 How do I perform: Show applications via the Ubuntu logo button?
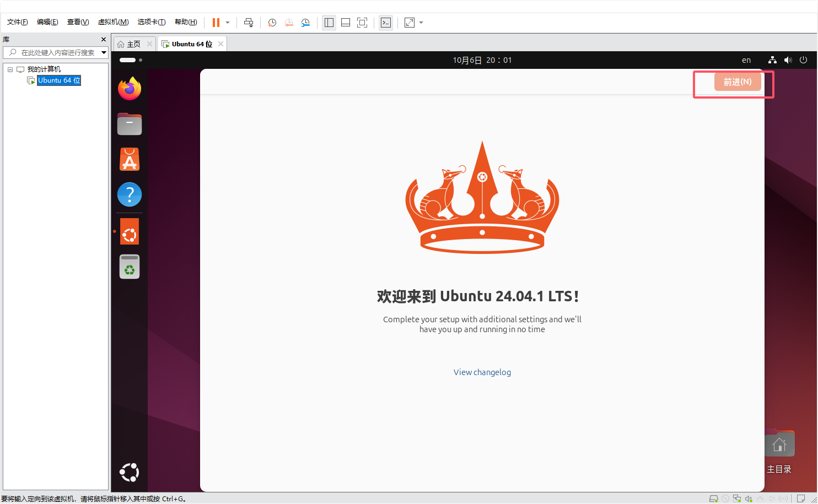click(x=130, y=472)
